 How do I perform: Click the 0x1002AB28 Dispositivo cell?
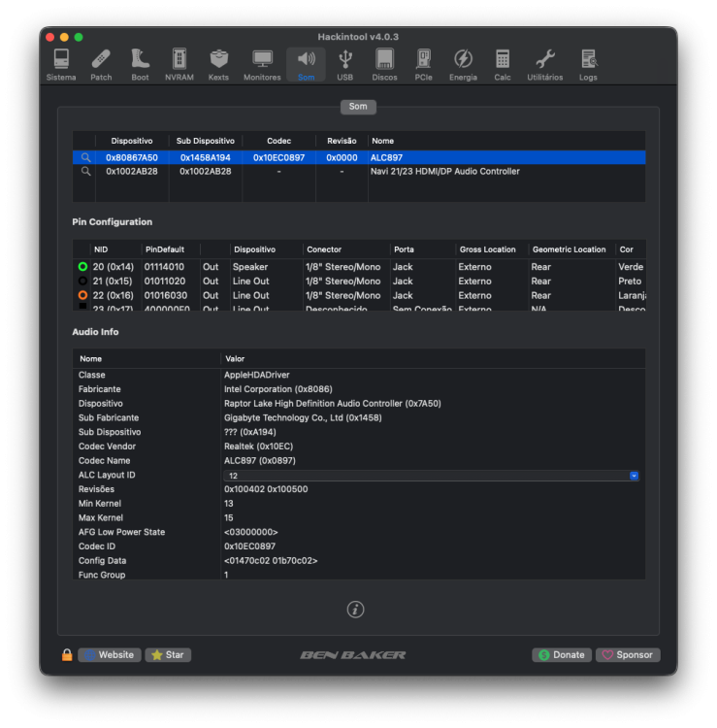(x=132, y=171)
